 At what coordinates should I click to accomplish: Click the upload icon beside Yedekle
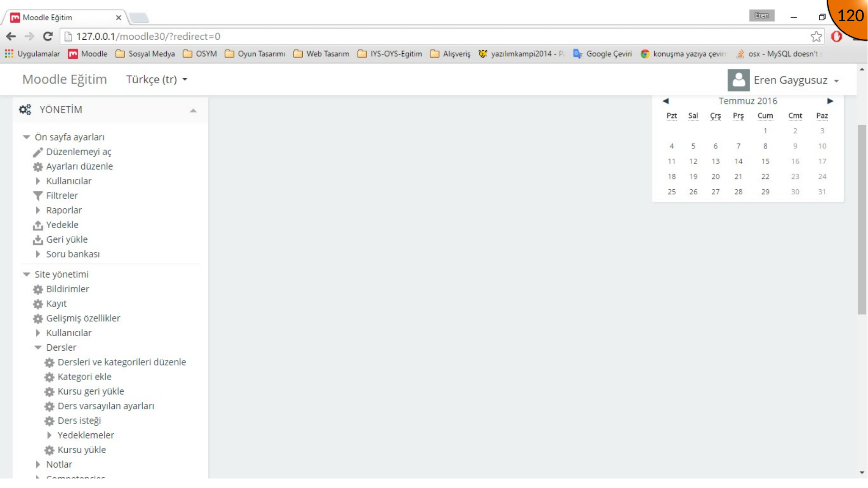coord(38,225)
